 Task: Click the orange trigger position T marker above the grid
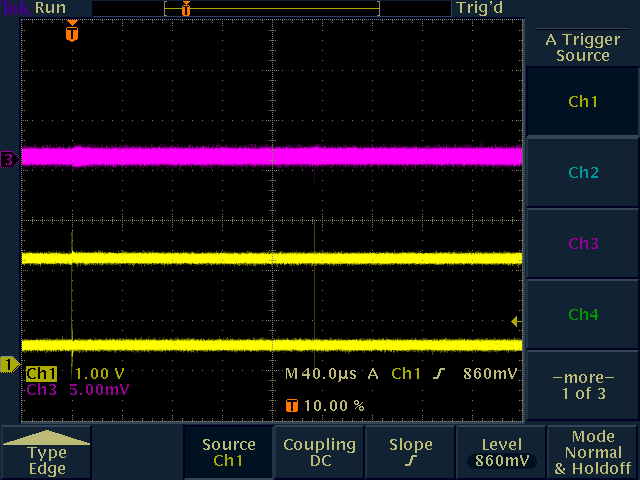tap(71, 33)
